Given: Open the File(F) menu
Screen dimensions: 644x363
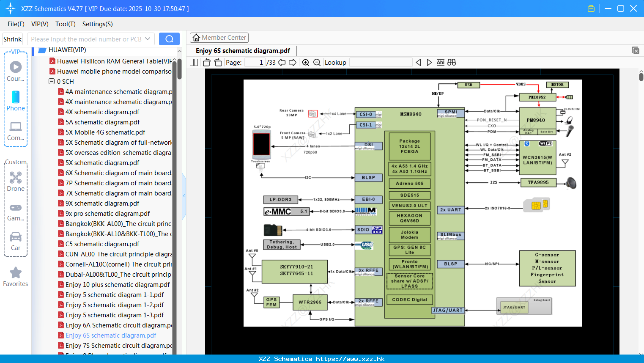Looking at the screenshot, I should [x=16, y=24].
